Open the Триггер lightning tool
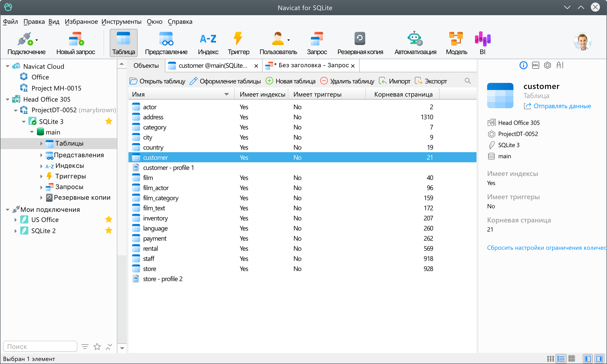 point(239,43)
